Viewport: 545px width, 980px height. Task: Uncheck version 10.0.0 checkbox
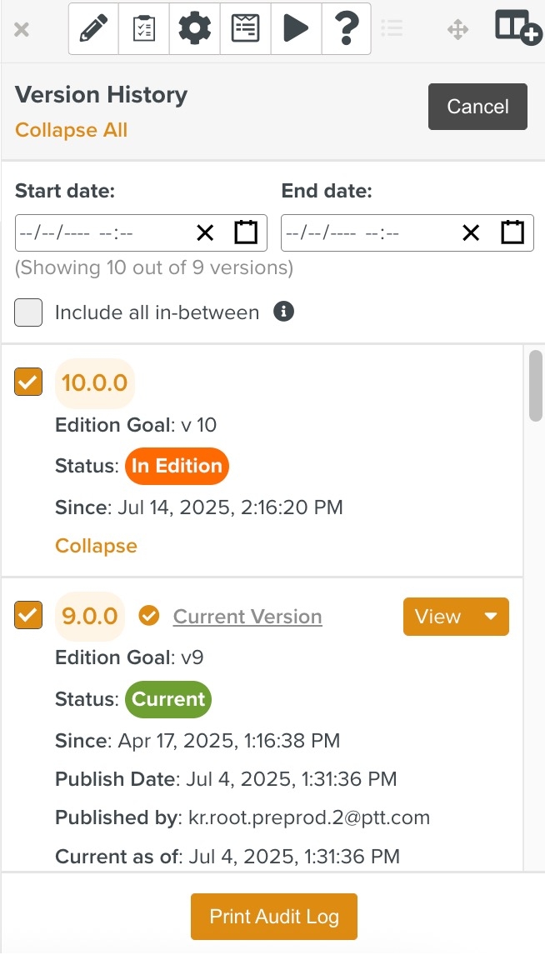(x=28, y=382)
